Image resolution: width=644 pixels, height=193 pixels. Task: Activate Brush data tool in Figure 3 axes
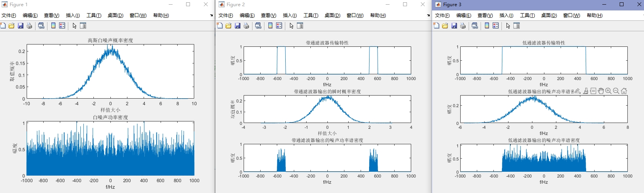[x=586, y=91]
